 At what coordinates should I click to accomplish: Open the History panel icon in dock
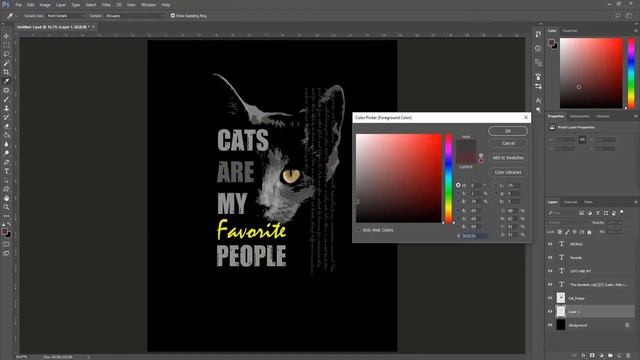point(538,34)
